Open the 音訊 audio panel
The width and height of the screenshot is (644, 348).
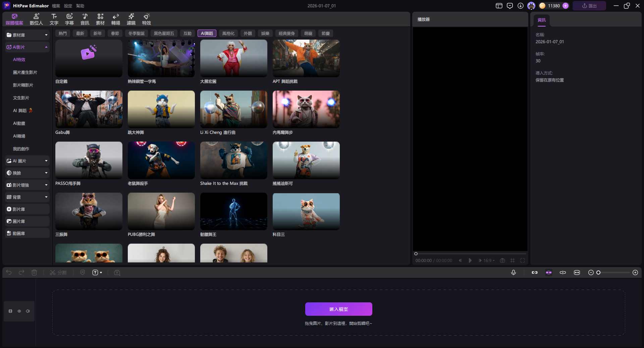coord(85,19)
